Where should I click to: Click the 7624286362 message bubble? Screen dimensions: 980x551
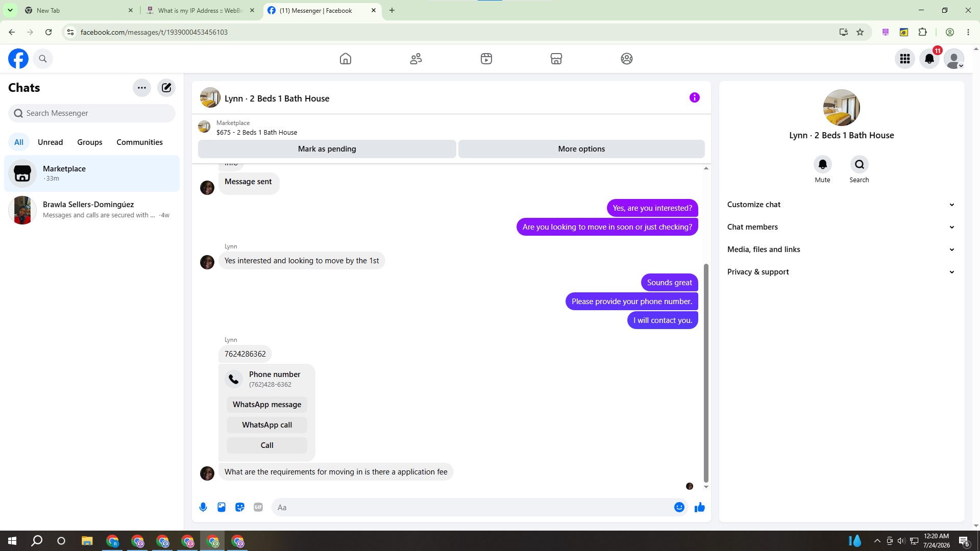pyautogui.click(x=245, y=354)
